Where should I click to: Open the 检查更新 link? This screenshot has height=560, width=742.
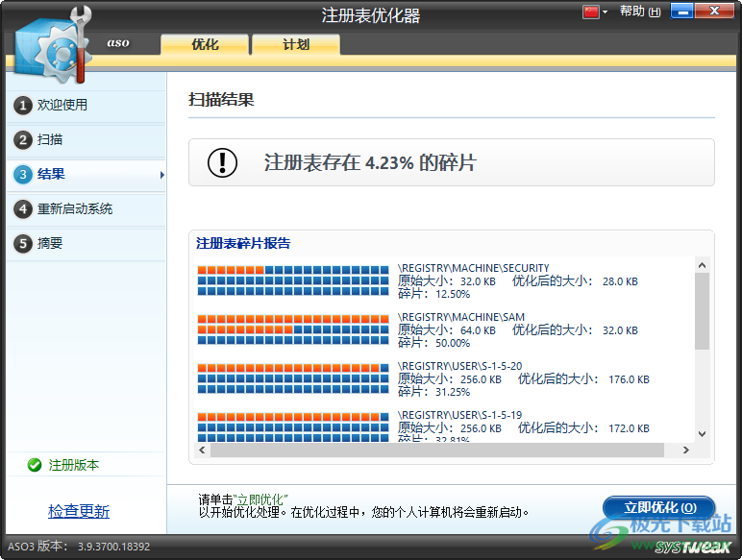[79, 511]
